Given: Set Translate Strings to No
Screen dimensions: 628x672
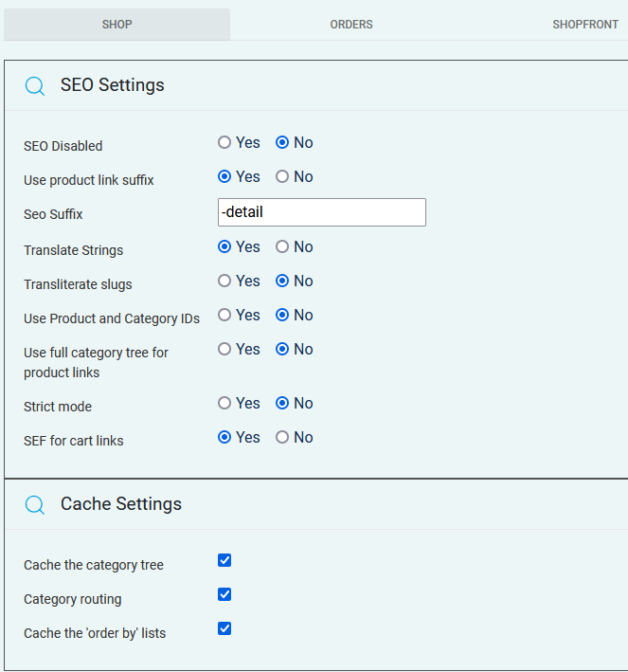Looking at the screenshot, I should 282,247.
